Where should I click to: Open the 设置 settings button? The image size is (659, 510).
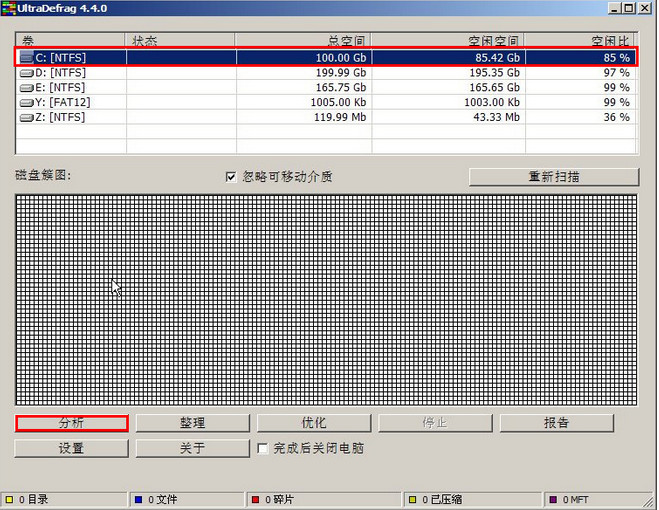point(71,448)
